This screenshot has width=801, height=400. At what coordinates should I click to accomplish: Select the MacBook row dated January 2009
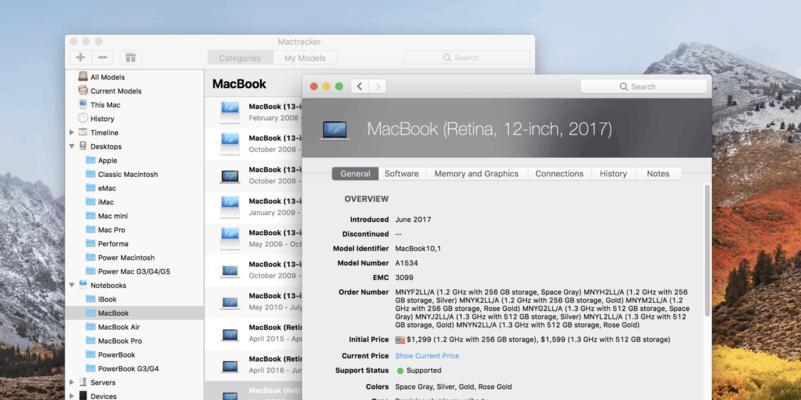[253, 206]
